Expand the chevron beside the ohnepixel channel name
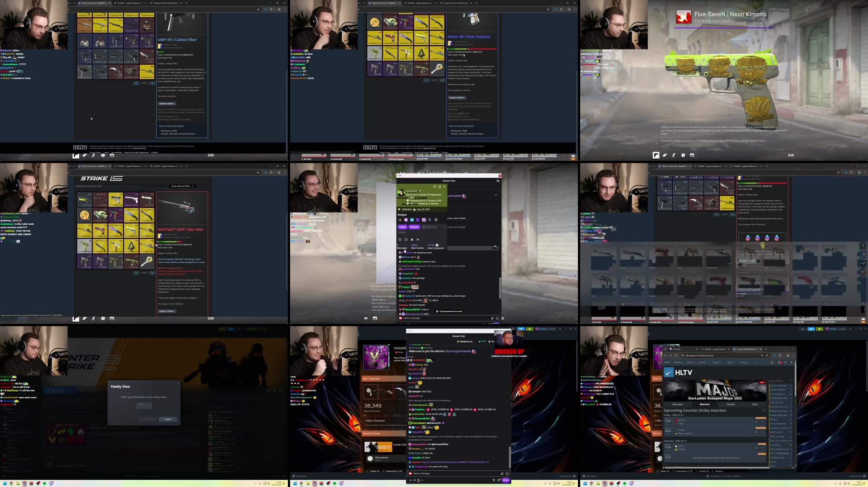The image size is (868, 487). coord(496,195)
